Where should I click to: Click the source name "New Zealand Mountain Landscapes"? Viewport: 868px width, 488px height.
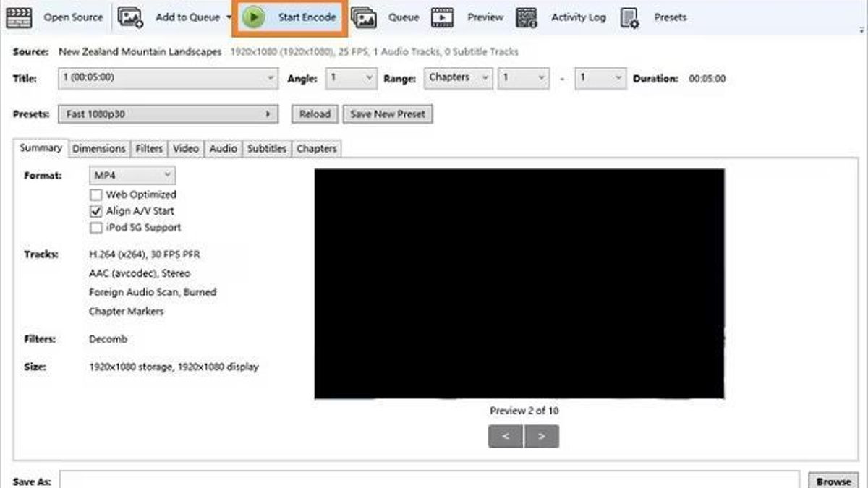pyautogui.click(x=140, y=52)
